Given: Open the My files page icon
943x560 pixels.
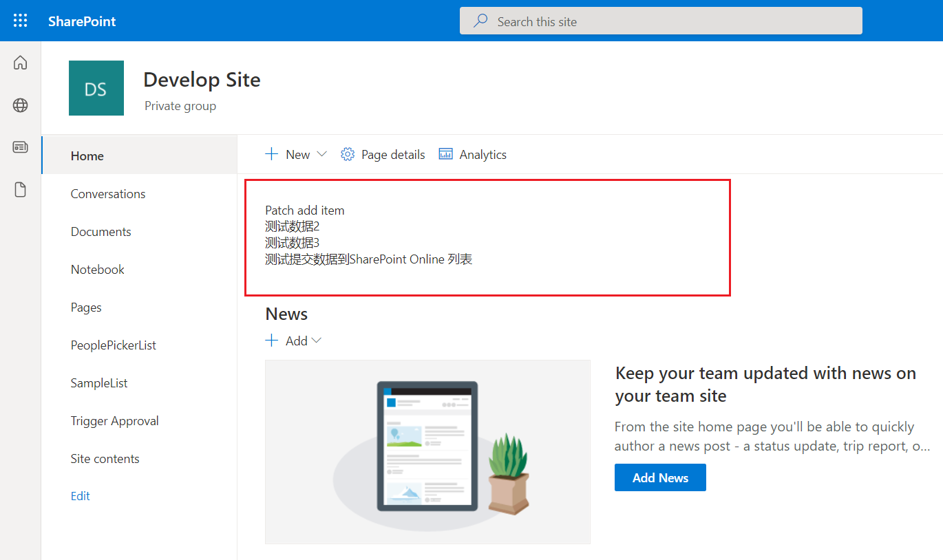Looking at the screenshot, I should coord(21,190).
